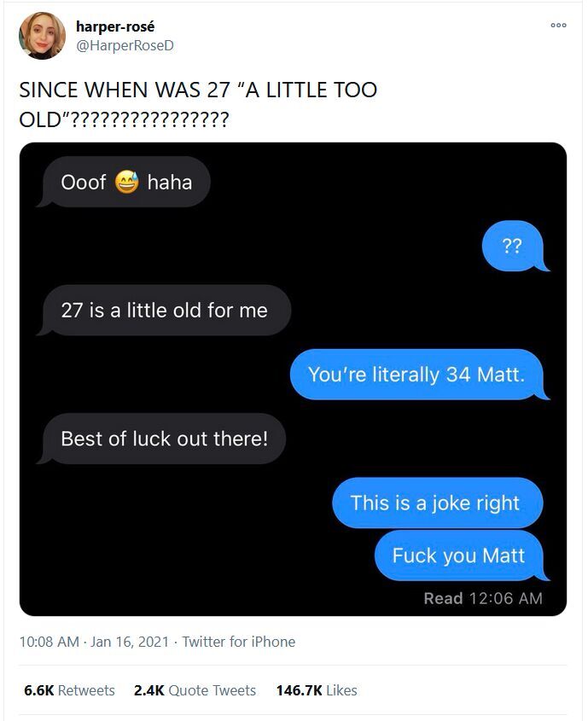The height and width of the screenshot is (721, 588).
Task: View the 2.4K Quote Tweets list
Action: click(195, 690)
